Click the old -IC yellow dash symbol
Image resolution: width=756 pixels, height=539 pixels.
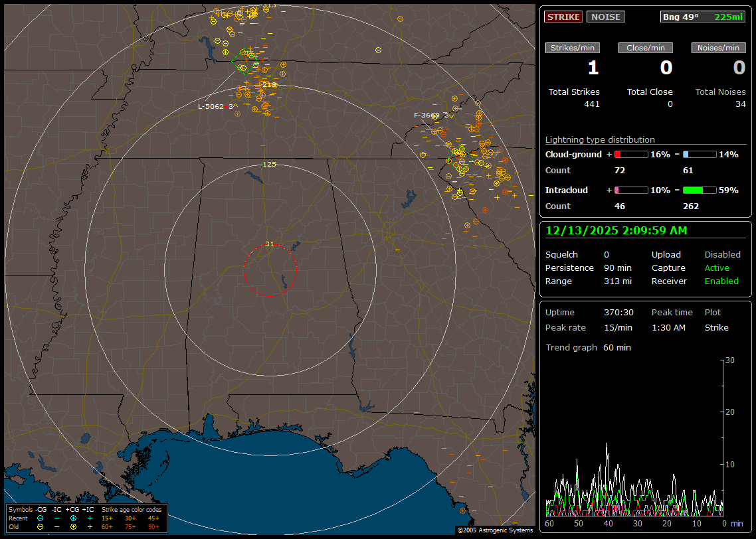tap(56, 526)
